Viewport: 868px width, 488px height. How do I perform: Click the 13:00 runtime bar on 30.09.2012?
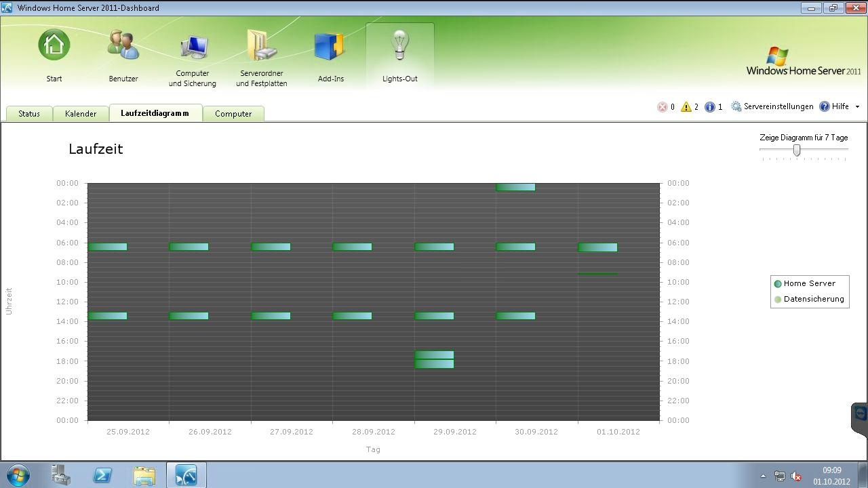click(515, 316)
